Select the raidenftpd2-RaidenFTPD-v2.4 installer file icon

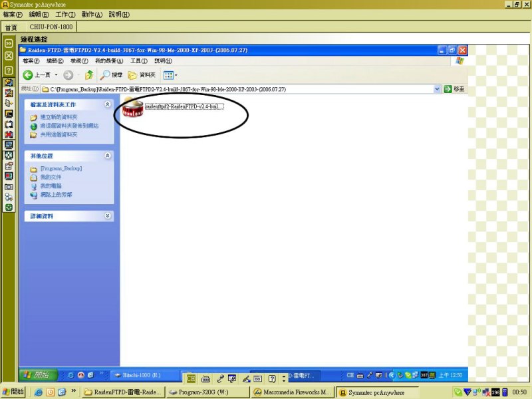click(x=132, y=107)
